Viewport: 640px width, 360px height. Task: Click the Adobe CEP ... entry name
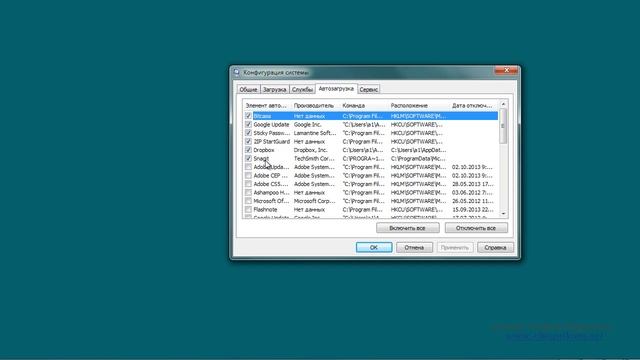(271, 176)
